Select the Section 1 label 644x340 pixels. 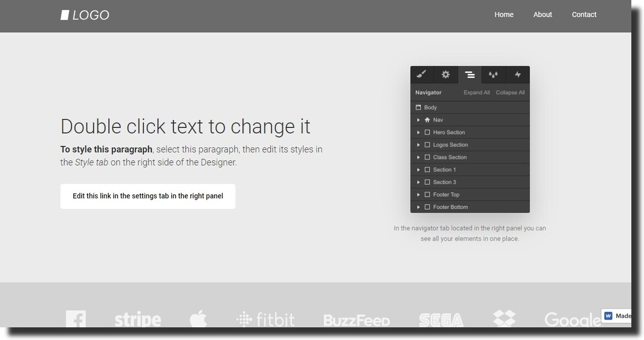pyautogui.click(x=445, y=170)
